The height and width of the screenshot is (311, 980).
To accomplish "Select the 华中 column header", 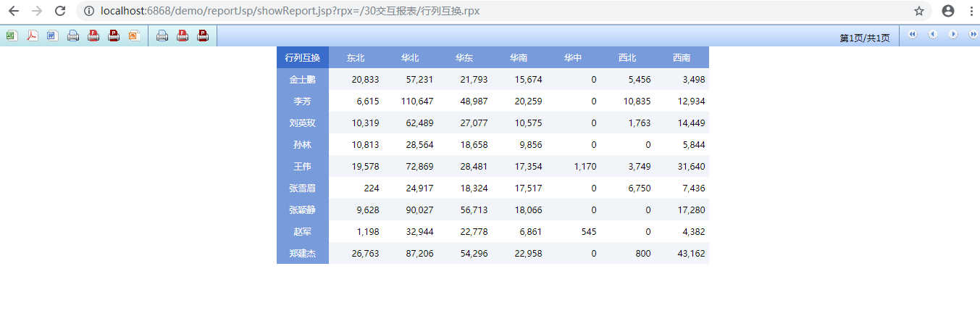I will (573, 57).
